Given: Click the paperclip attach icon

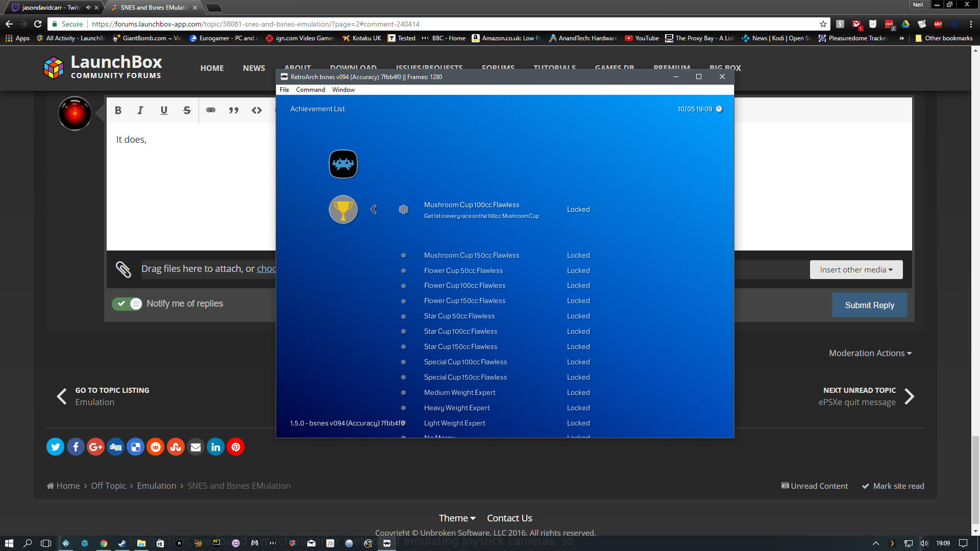Looking at the screenshot, I should (x=123, y=269).
